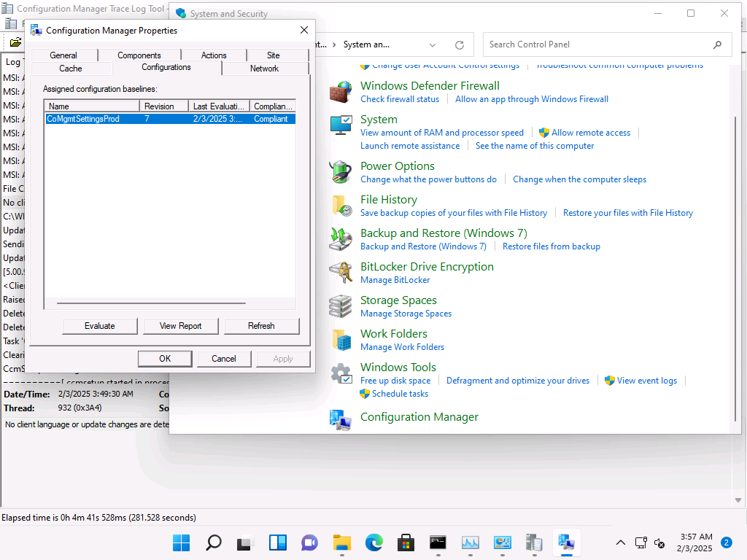This screenshot has height=560, width=747.
Task: Select the Configurations tab
Action: [166, 67]
